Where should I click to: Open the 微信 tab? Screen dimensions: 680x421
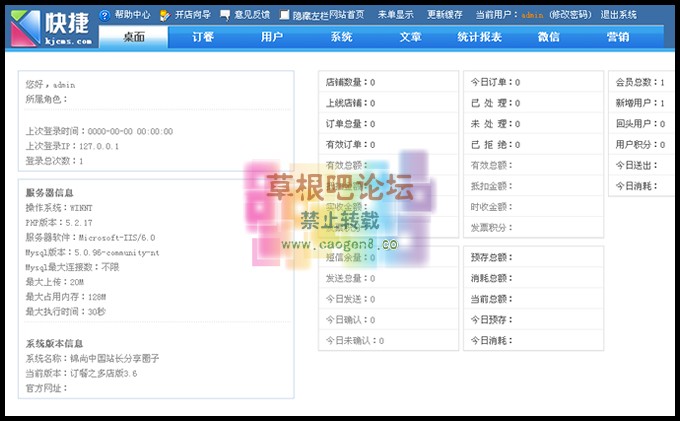coord(549,37)
